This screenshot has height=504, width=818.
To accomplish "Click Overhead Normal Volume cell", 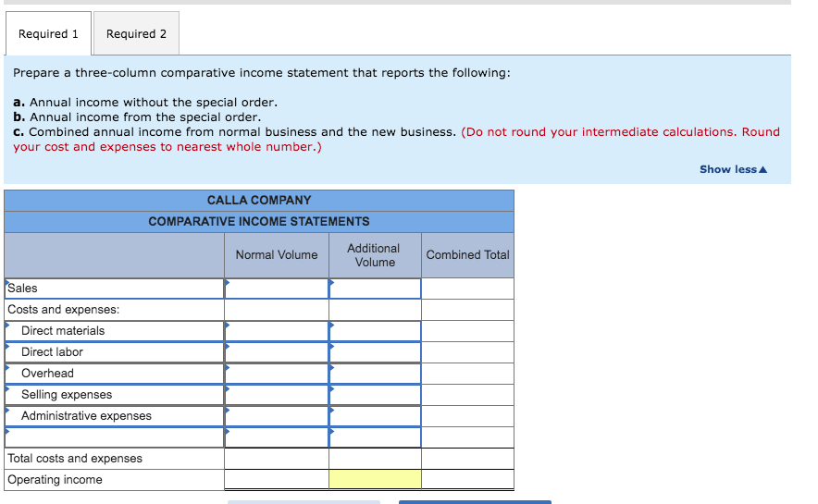I will [277, 374].
